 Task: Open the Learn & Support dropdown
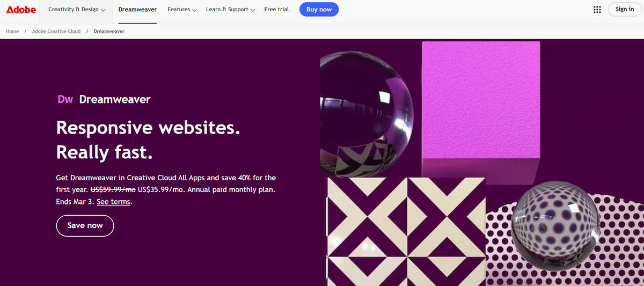(231, 10)
